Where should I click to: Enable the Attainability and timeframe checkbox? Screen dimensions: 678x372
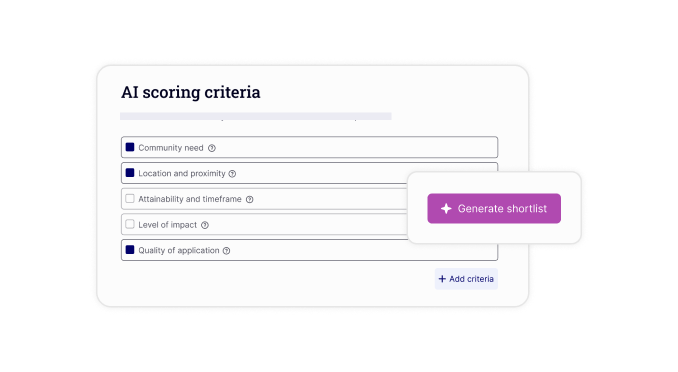coord(130,199)
